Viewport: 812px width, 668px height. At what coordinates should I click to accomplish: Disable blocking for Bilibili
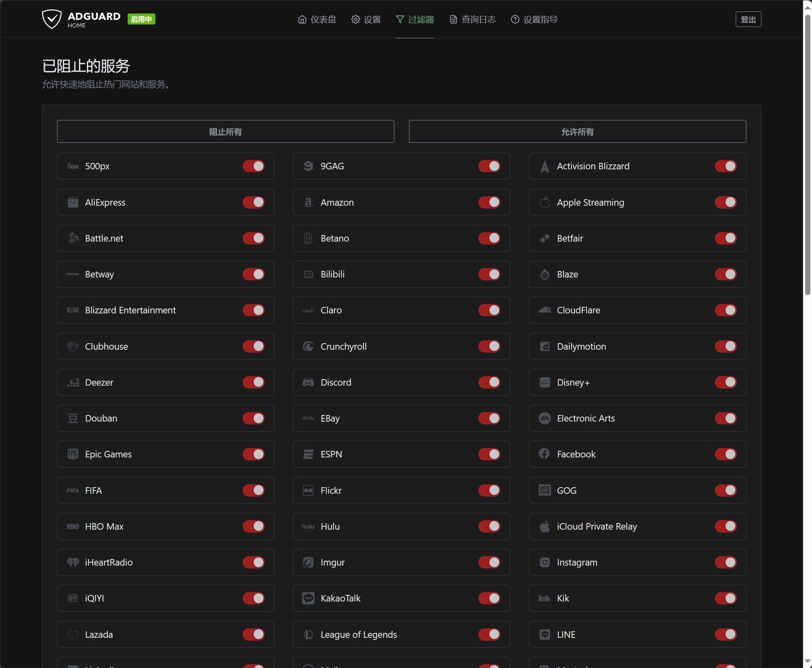click(489, 274)
